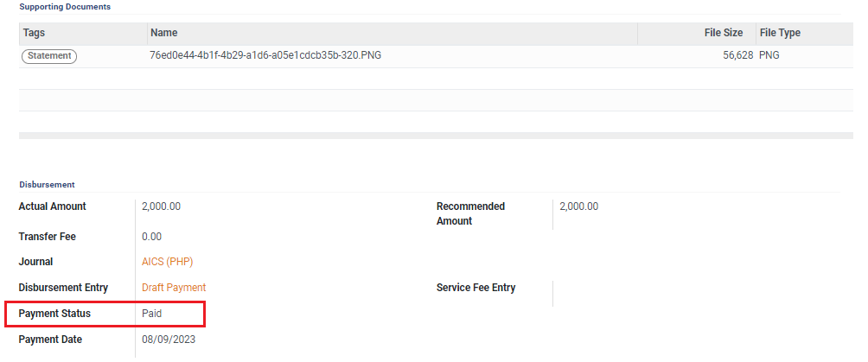Select the PNG file type cell
This screenshot has height=362, width=868.
(769, 56)
